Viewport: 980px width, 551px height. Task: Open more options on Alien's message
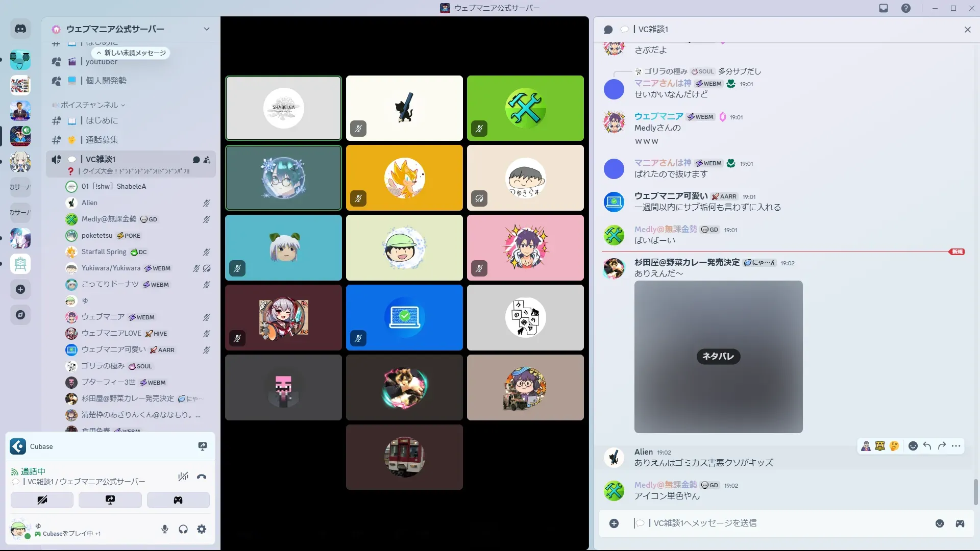[x=956, y=446]
